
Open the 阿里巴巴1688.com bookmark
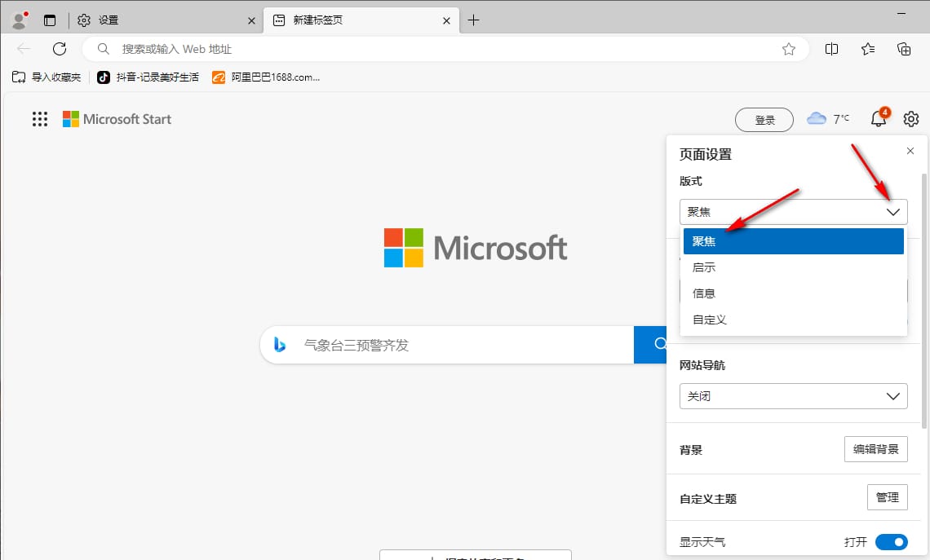coord(266,77)
